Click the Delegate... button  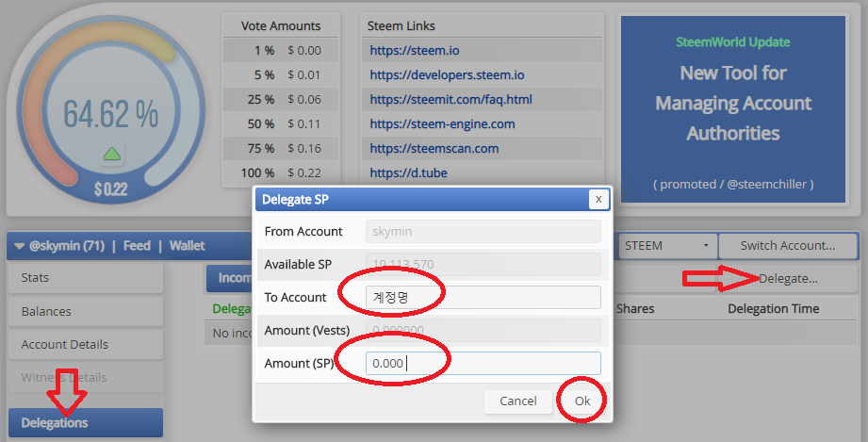[x=788, y=278]
